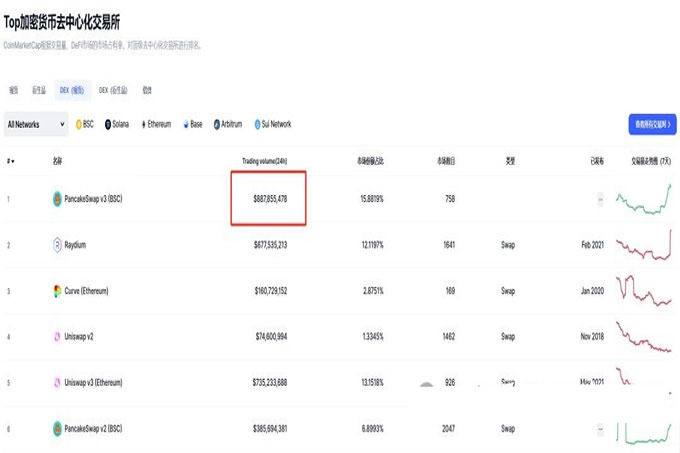Click the Raydium logo icon
Screen dimensions: 680x453
(57, 245)
